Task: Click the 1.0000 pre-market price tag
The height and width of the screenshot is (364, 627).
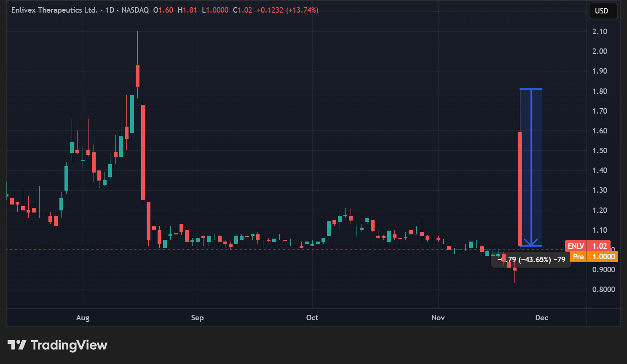Action: click(603, 257)
